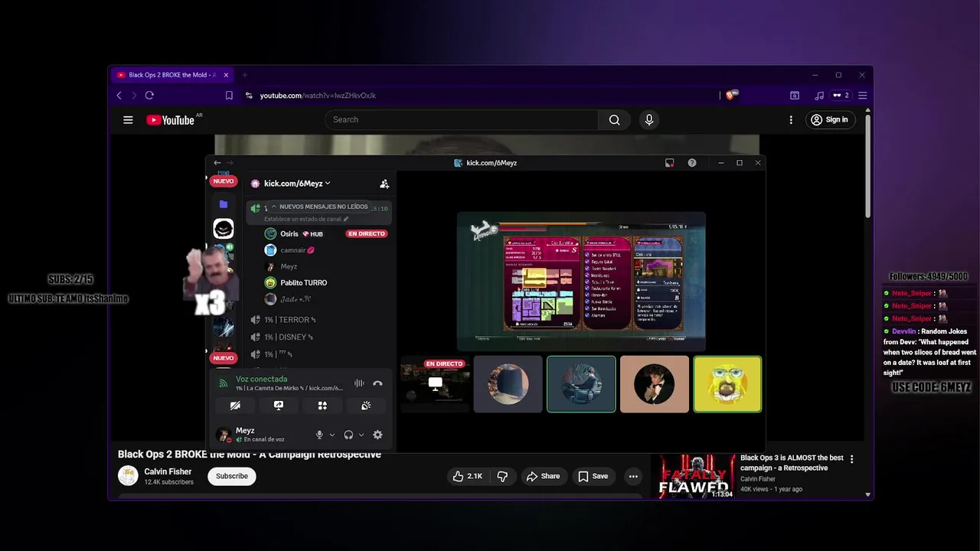980x551 pixels.
Task: Share your screen in Discord voice panel
Action: [279, 406]
